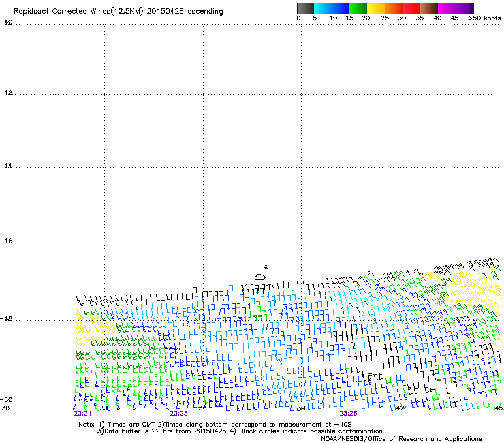
Task: Click the 23:26 time marker
Action: click(x=349, y=414)
